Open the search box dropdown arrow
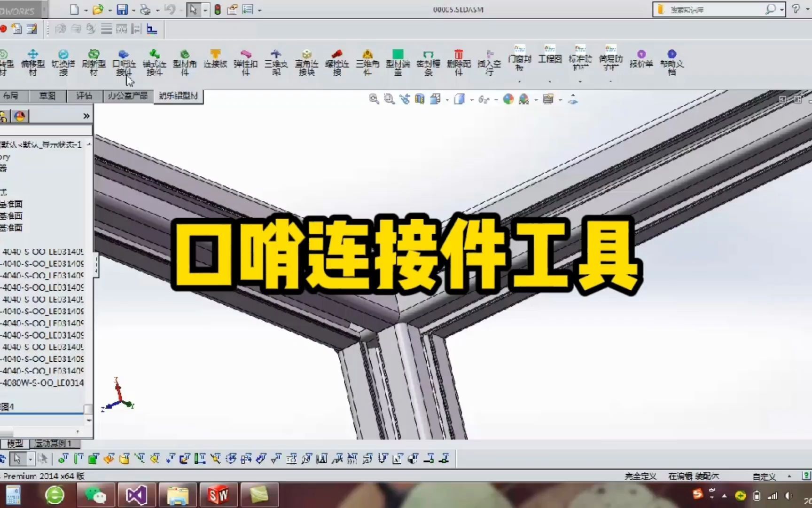 pyautogui.click(x=781, y=9)
